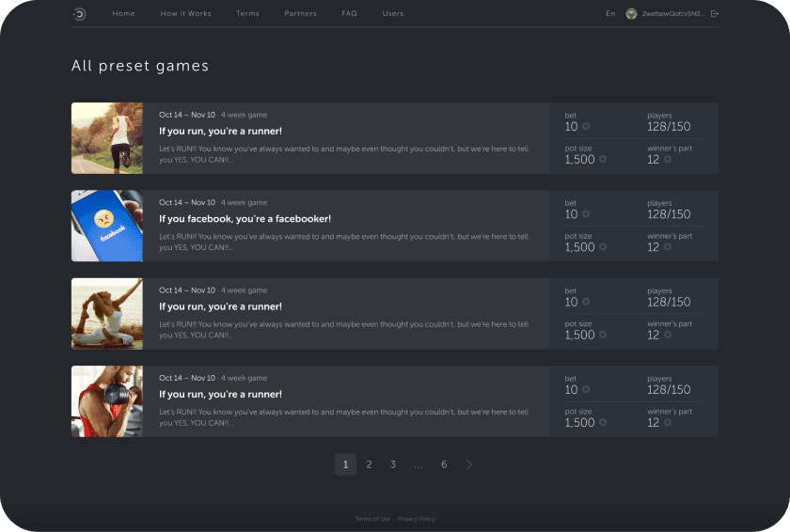Go to page 6
This screenshot has height=532, width=790.
tap(444, 464)
